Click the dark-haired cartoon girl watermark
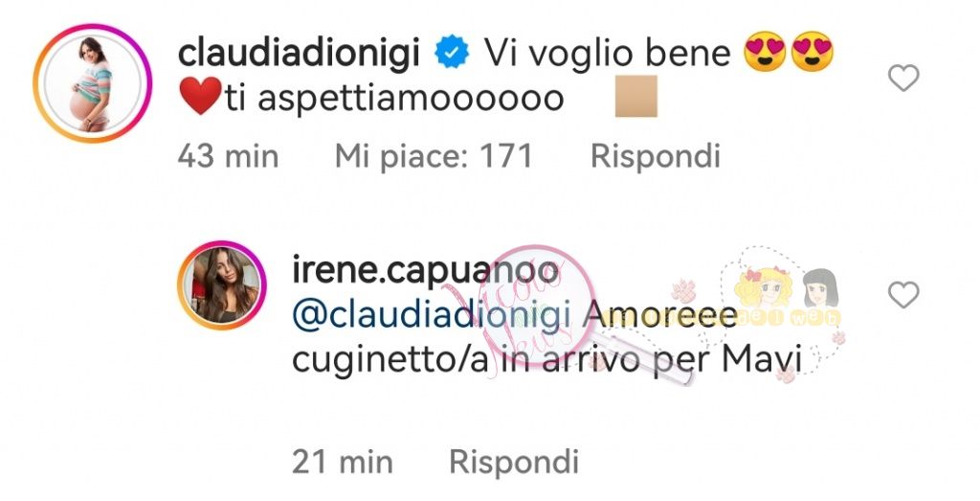 coord(820,289)
